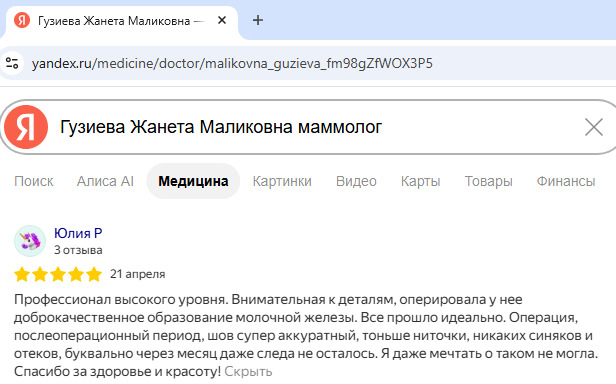Open reviewer Юлия Р profile link
This screenshot has height=384, width=616.
pyautogui.click(x=78, y=233)
